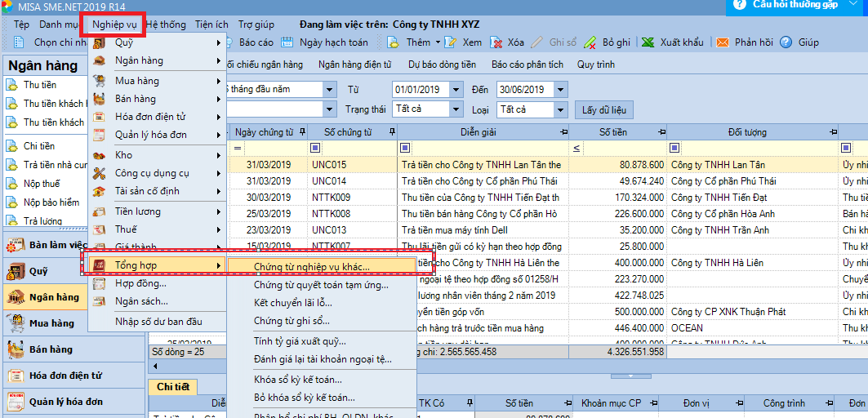The height and width of the screenshot is (418, 868).
Task: Switch to the Ngân hàng điện tử tab
Action: [x=355, y=64]
